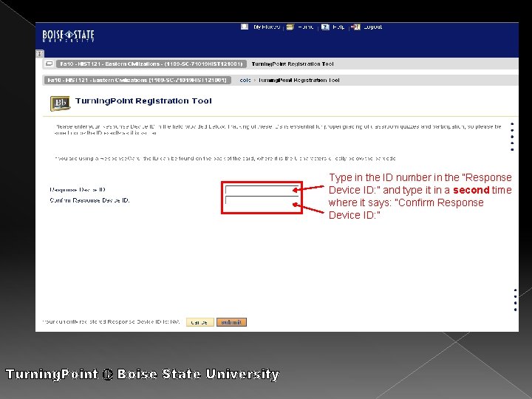The height and width of the screenshot is (399, 532).
Task: Focus the Confirm Response Device ID field
Action: (262, 200)
